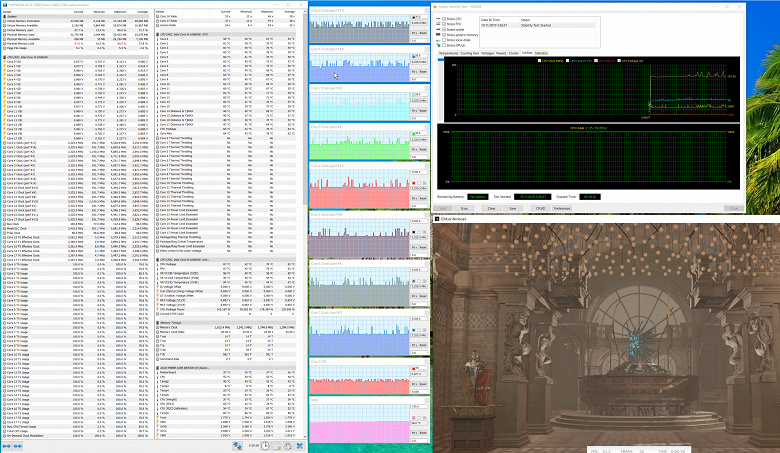Click the Elapsed Time display field
The height and width of the screenshot is (453, 780).
click(589, 197)
